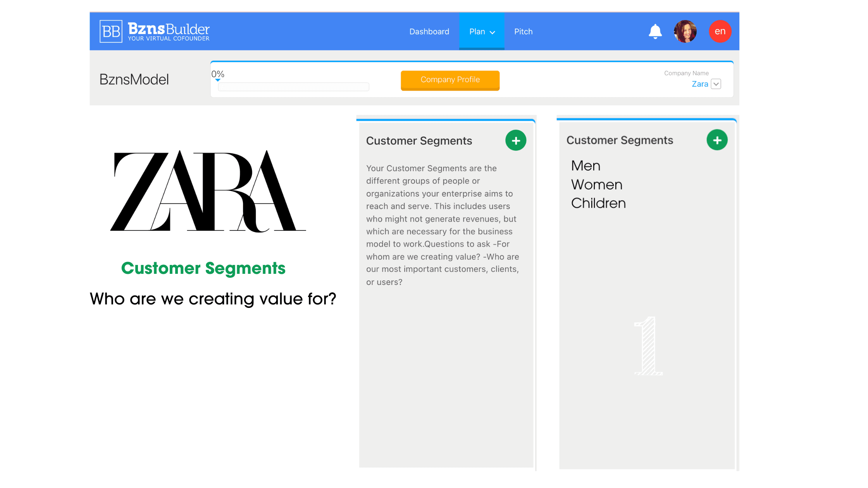Select Children customer segment item

pyautogui.click(x=599, y=203)
